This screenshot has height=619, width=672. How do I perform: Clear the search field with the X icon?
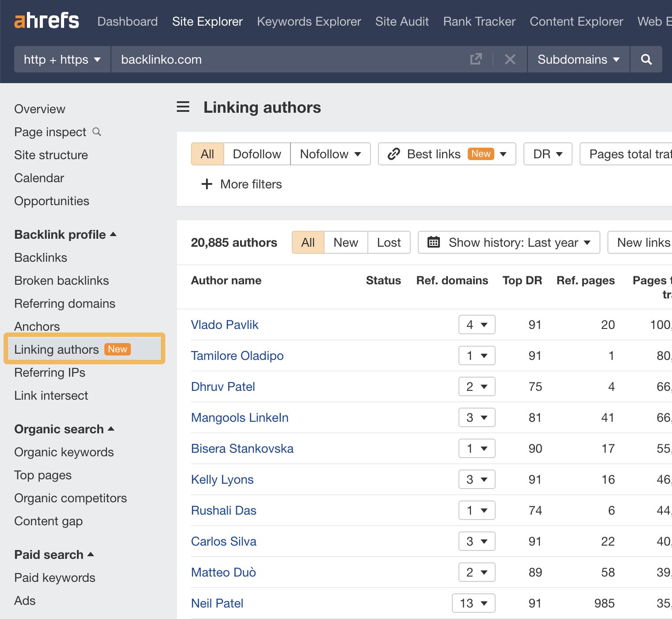click(510, 59)
